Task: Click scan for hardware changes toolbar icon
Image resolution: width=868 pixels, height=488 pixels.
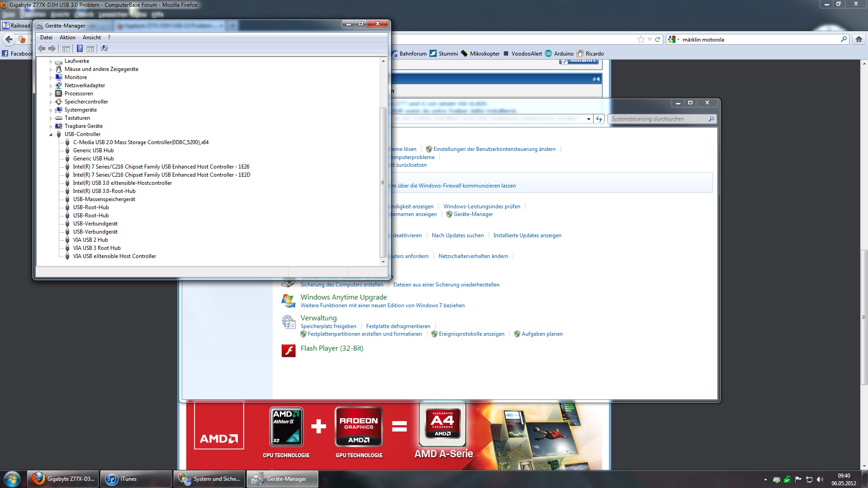Action: pyautogui.click(x=104, y=48)
